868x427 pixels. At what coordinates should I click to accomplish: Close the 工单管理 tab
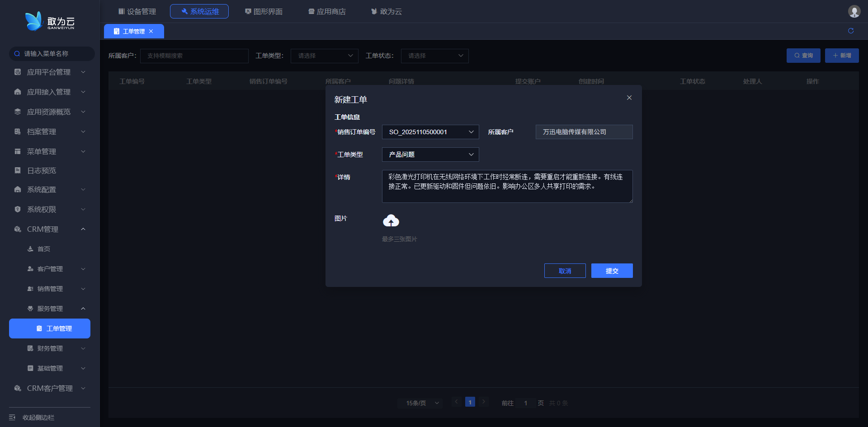click(x=151, y=31)
